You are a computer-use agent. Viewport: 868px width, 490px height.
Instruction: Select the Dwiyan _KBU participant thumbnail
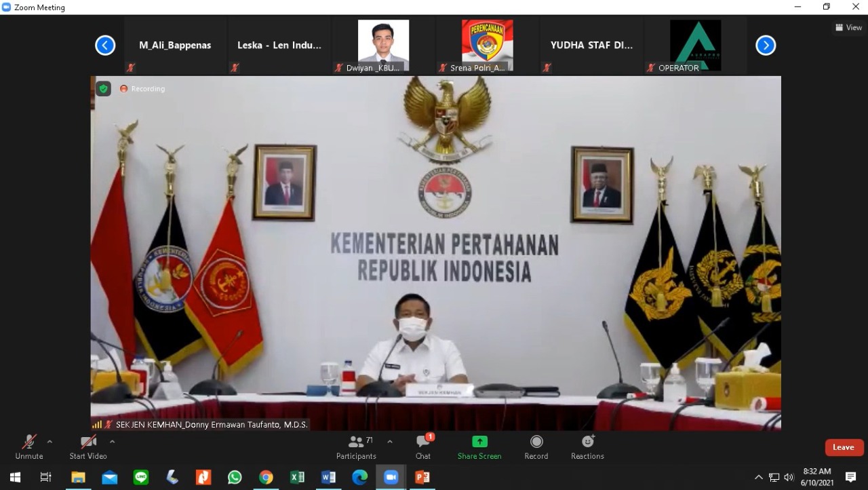point(383,45)
